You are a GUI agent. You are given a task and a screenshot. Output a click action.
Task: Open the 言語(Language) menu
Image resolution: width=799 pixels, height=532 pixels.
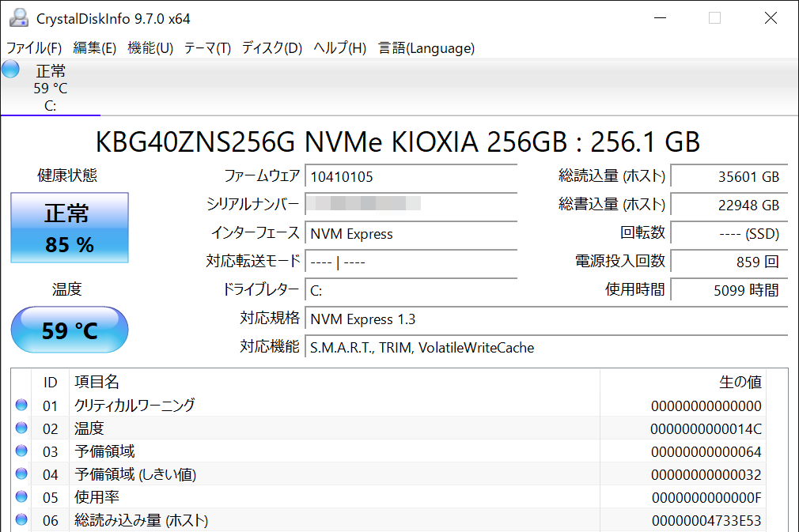[x=426, y=48]
